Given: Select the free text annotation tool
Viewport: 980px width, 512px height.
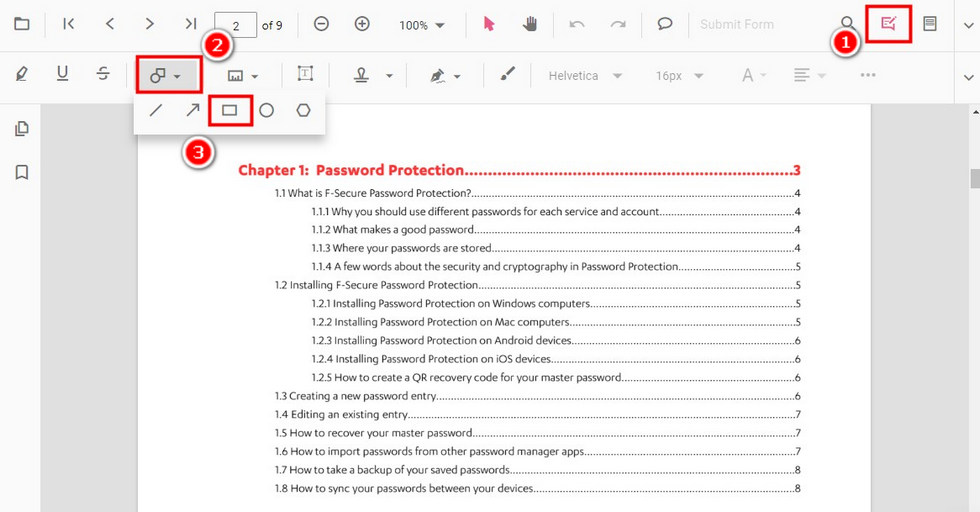Looking at the screenshot, I should point(305,74).
